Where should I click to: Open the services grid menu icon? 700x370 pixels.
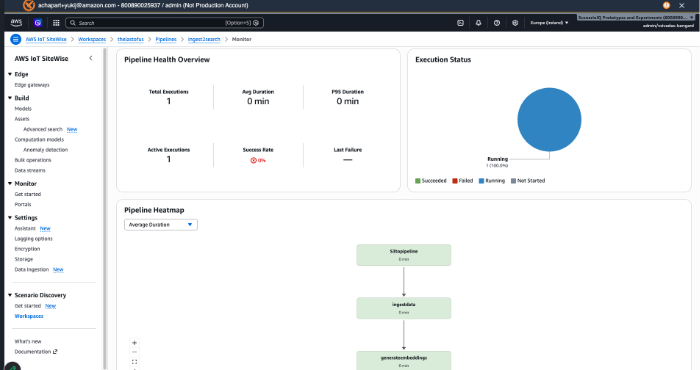pyautogui.click(x=56, y=23)
